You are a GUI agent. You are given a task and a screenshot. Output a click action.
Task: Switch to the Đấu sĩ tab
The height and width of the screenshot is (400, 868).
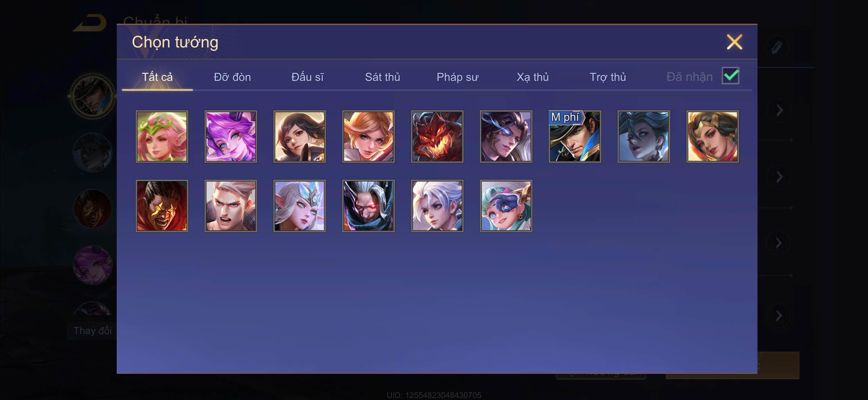click(307, 77)
